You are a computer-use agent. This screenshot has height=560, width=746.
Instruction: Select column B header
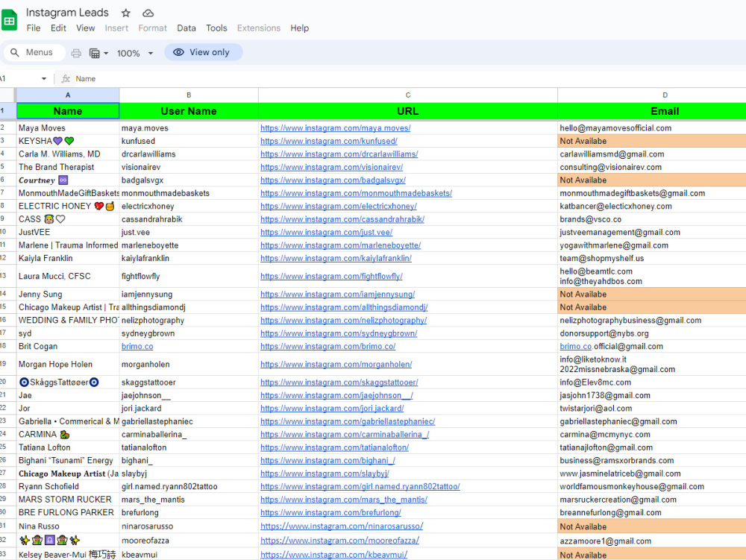(x=189, y=95)
